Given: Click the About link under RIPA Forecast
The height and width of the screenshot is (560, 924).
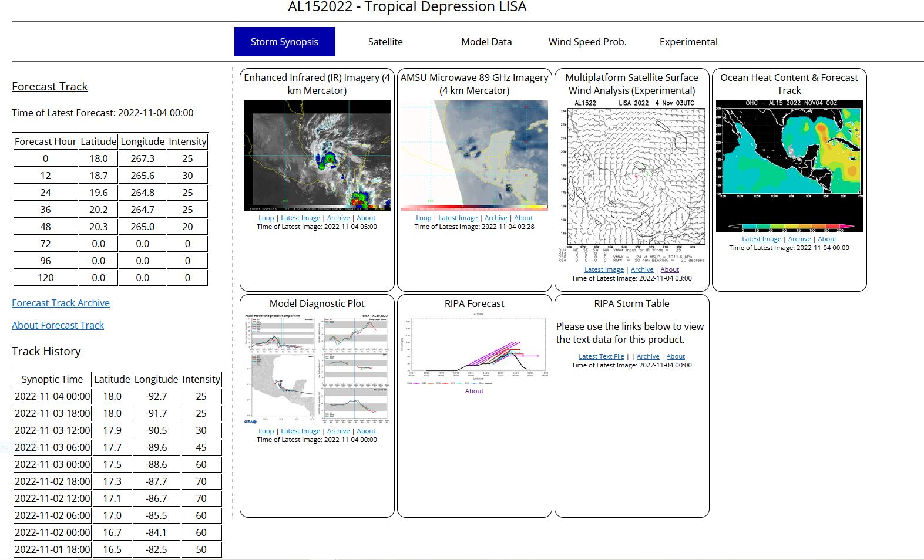Looking at the screenshot, I should click(x=474, y=391).
